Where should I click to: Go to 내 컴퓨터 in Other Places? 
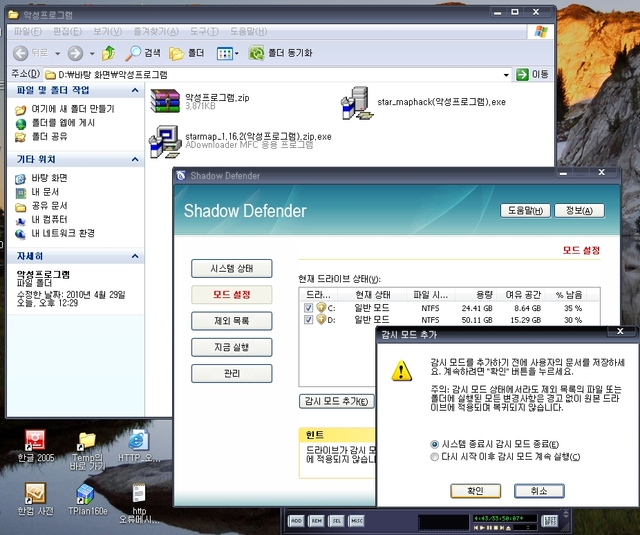[49, 220]
